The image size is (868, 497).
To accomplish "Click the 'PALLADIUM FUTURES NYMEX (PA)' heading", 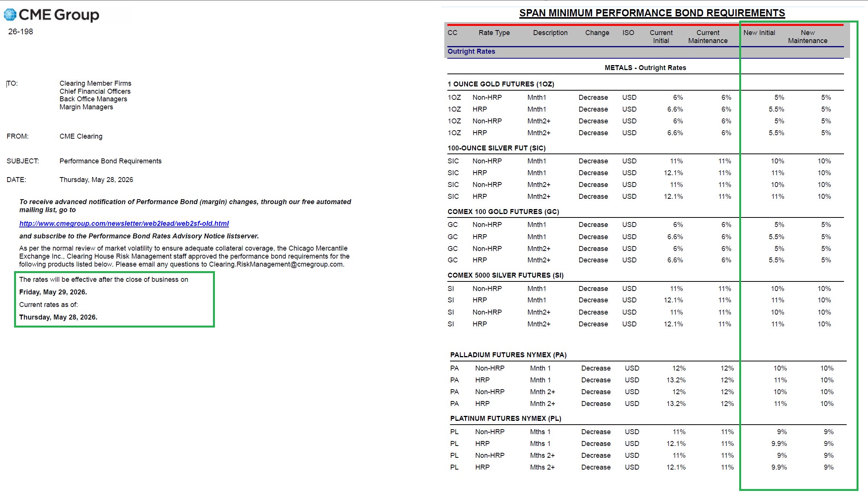I will tap(508, 355).
